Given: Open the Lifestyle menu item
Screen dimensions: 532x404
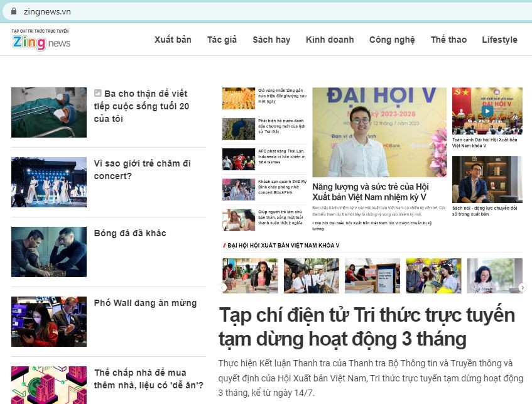Looking at the screenshot, I should point(499,40).
